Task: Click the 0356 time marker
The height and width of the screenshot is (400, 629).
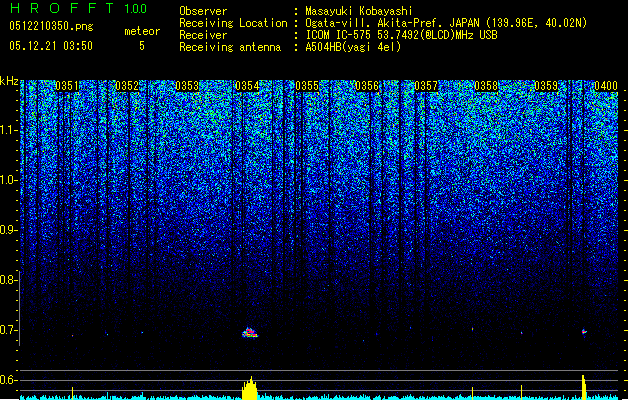Action: pyautogui.click(x=367, y=86)
